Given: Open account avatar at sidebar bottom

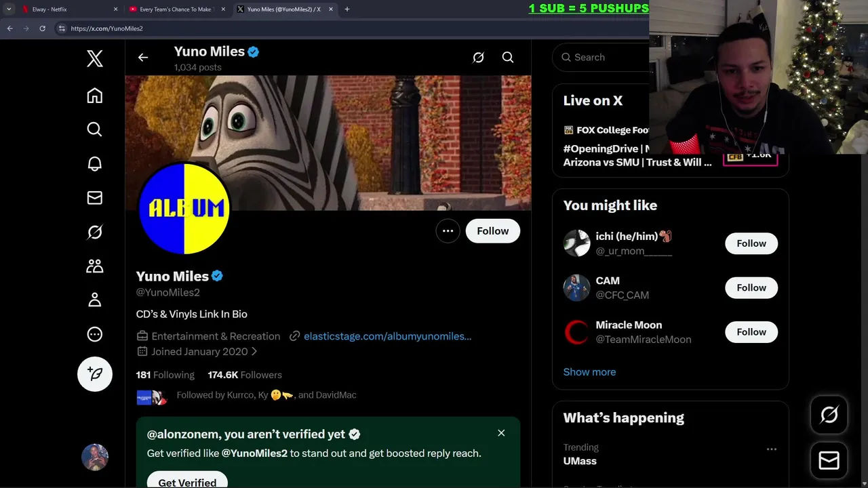Looking at the screenshot, I should (x=95, y=457).
